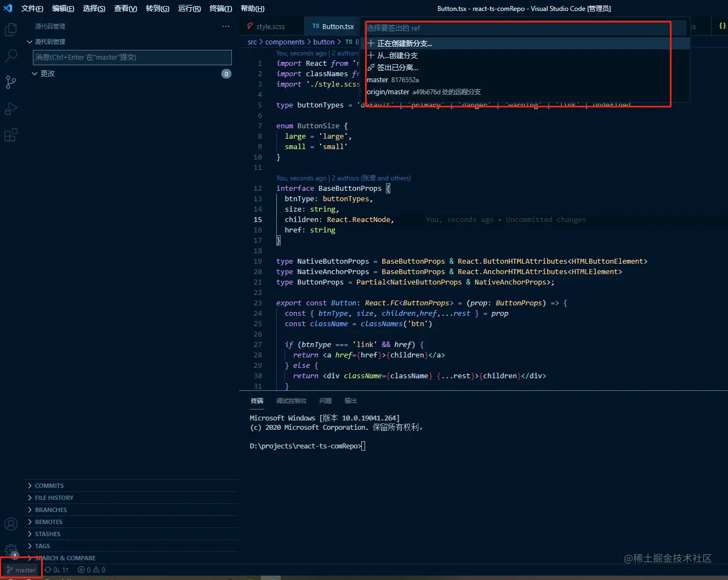The image size is (728, 580).
Task: Open 文件(F) menu
Action: pyautogui.click(x=32, y=8)
